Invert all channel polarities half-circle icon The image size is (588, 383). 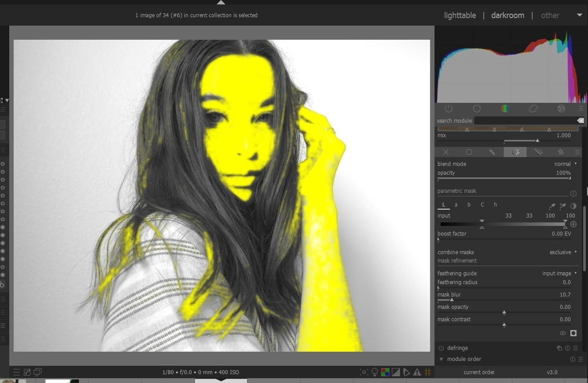(573, 206)
